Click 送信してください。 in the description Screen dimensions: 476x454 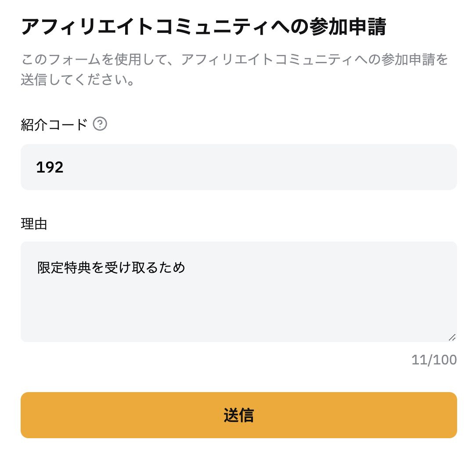pyautogui.click(x=78, y=80)
